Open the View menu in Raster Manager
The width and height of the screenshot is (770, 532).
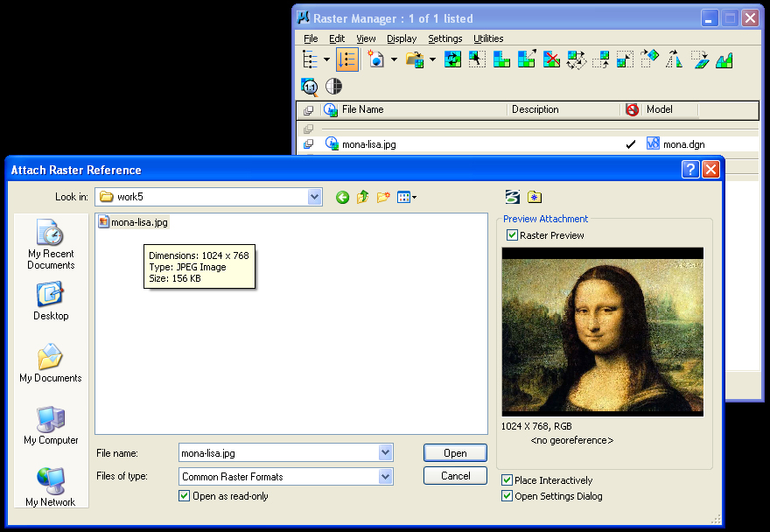coord(366,38)
